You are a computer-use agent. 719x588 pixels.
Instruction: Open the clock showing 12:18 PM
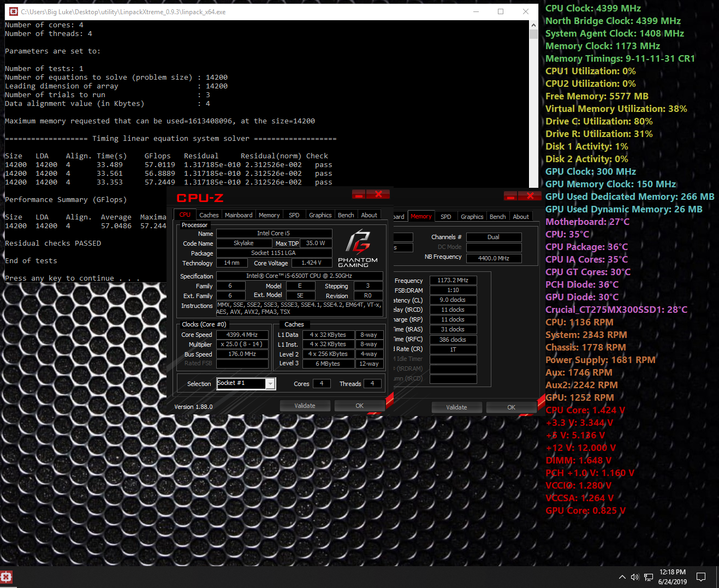[673, 577]
